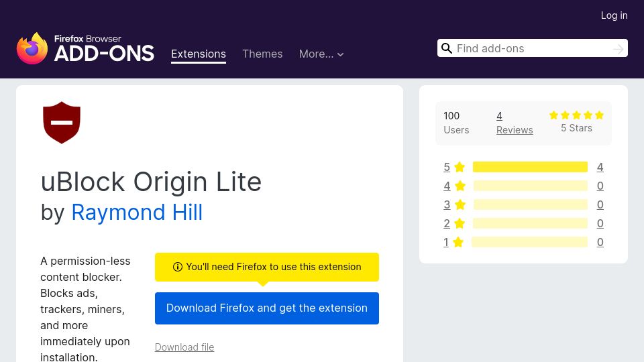Image resolution: width=644 pixels, height=362 pixels.
Task: Click the four-star review count 0
Action: [x=600, y=186]
